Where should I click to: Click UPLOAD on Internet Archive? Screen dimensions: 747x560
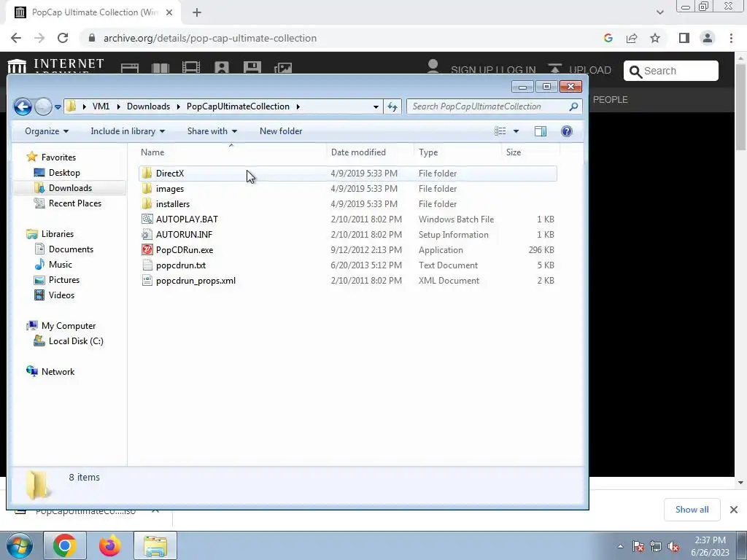tap(578, 69)
